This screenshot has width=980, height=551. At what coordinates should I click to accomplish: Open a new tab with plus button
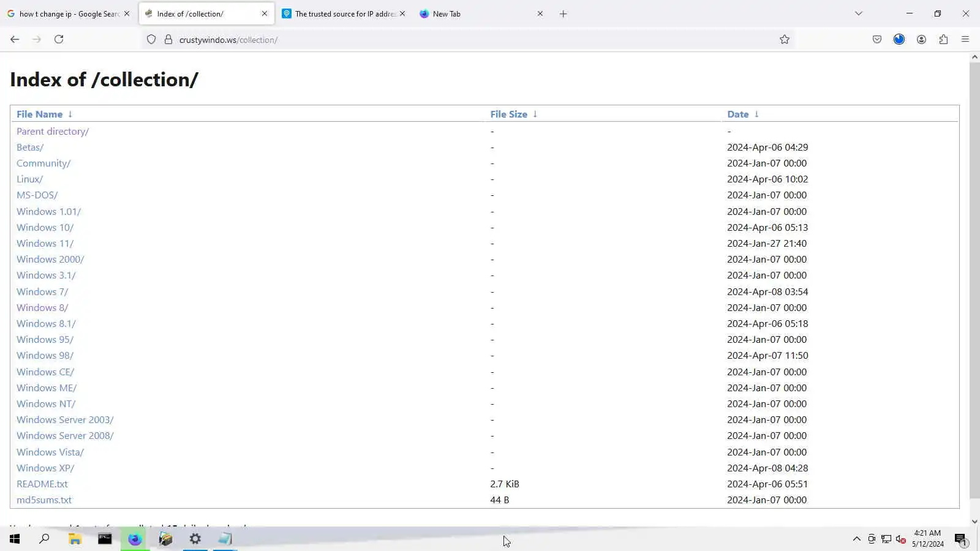563,13
